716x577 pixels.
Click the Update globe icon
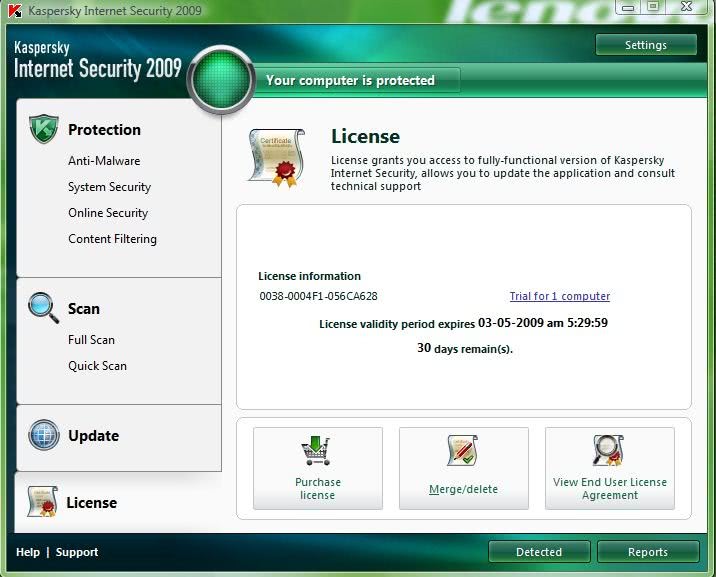point(43,435)
